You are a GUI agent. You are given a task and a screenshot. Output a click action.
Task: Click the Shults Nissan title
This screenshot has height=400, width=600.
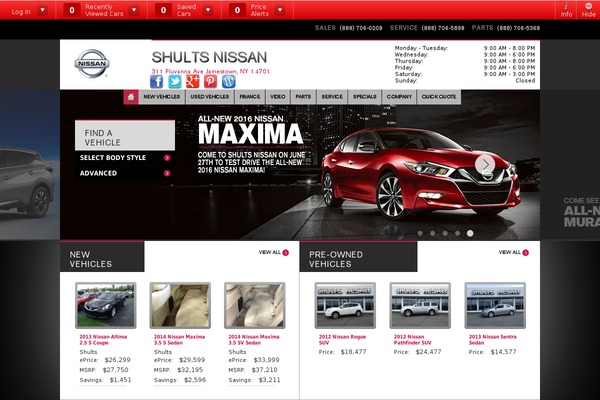[209, 57]
